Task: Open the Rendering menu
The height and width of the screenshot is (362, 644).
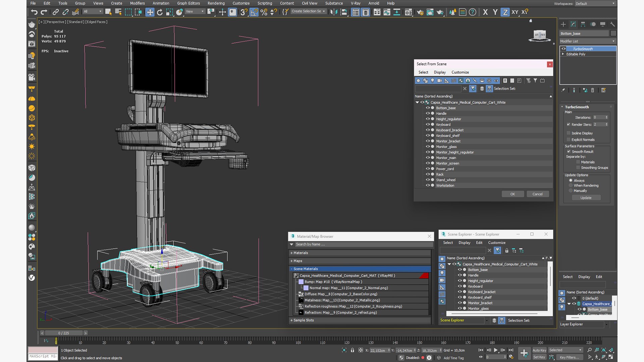Action: [x=216, y=3]
